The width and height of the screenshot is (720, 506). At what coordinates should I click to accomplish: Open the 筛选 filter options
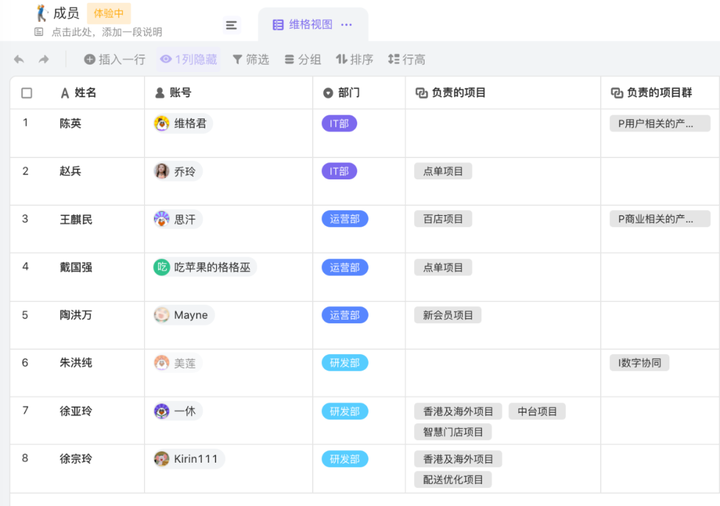point(251,59)
